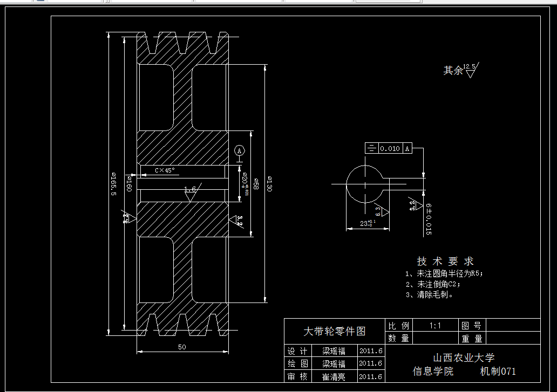Click the keyway circle section view

pos(365,184)
